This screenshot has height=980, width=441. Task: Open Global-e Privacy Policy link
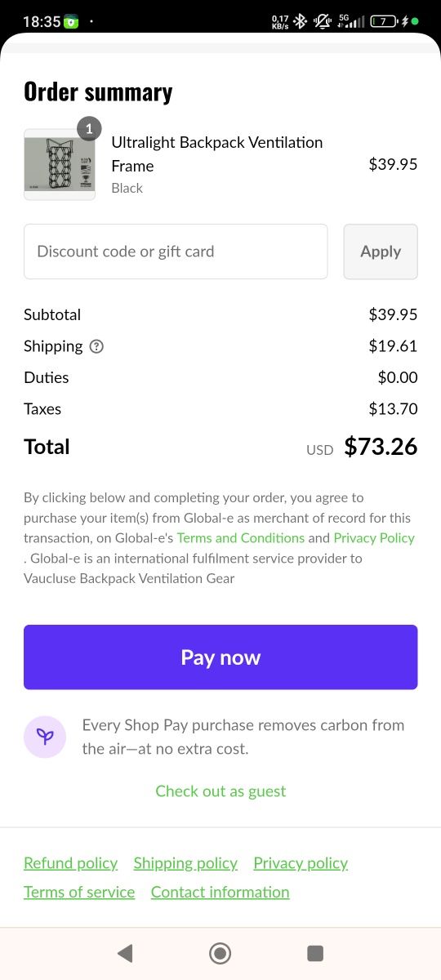point(374,538)
